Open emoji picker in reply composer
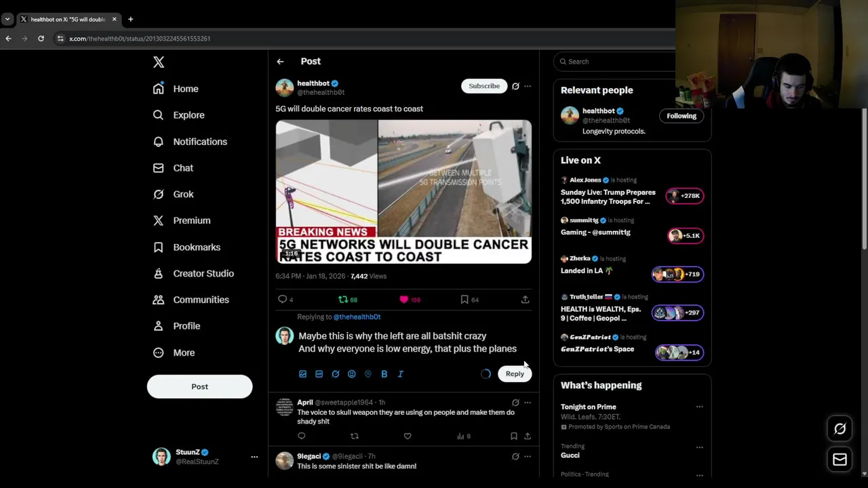This screenshot has width=868, height=488. pos(352,374)
